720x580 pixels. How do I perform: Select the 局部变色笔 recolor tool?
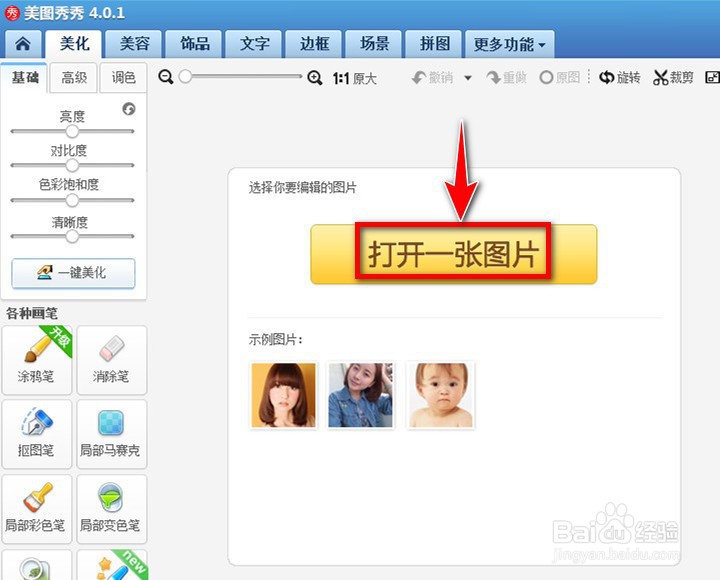tap(112, 509)
